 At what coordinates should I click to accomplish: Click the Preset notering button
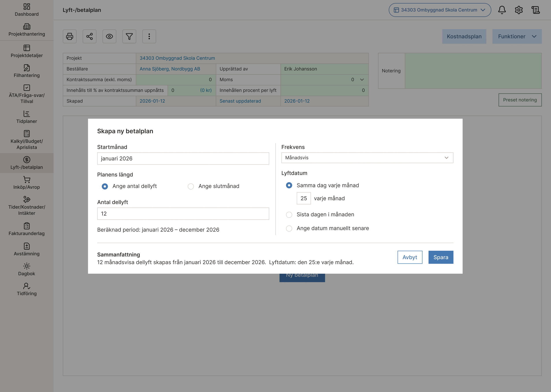520,100
